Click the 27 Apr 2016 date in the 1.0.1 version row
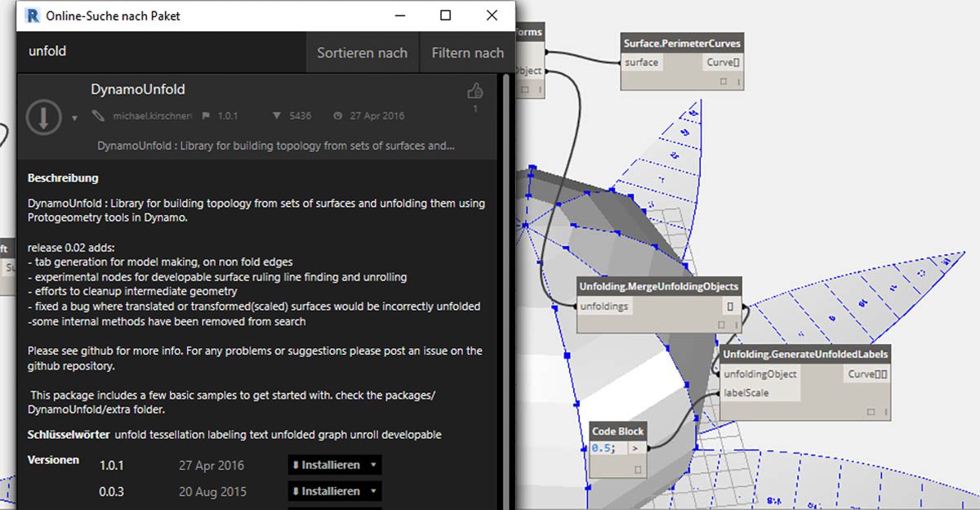 213,465
